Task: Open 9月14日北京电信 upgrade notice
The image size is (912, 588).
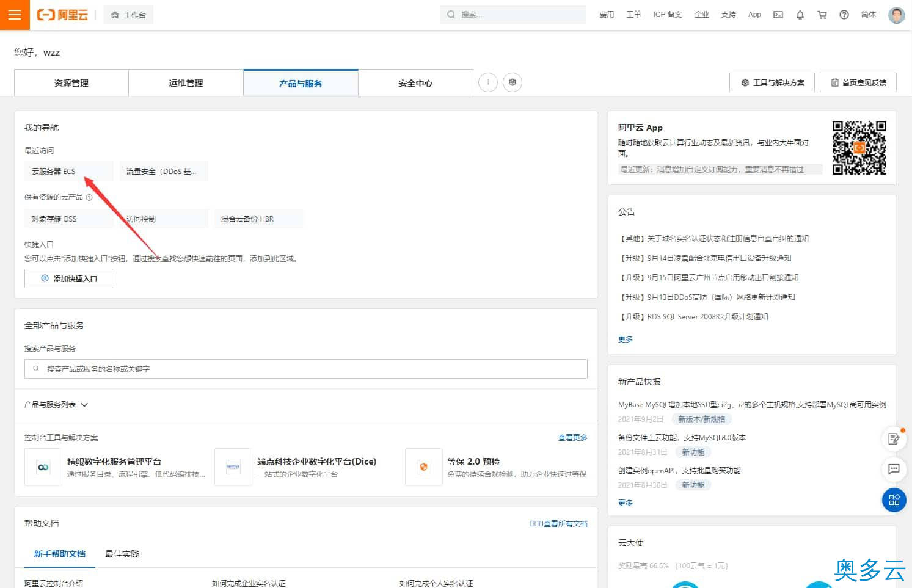Action: (705, 258)
